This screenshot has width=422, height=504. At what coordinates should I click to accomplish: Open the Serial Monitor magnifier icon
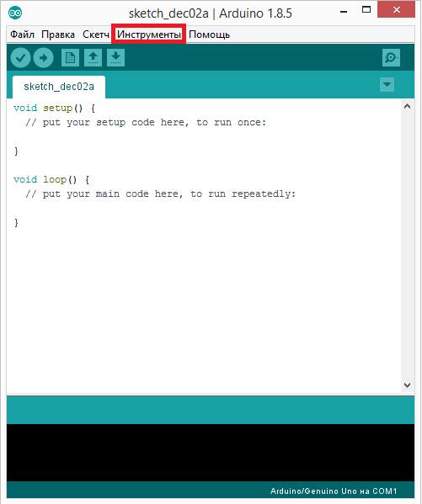point(391,58)
